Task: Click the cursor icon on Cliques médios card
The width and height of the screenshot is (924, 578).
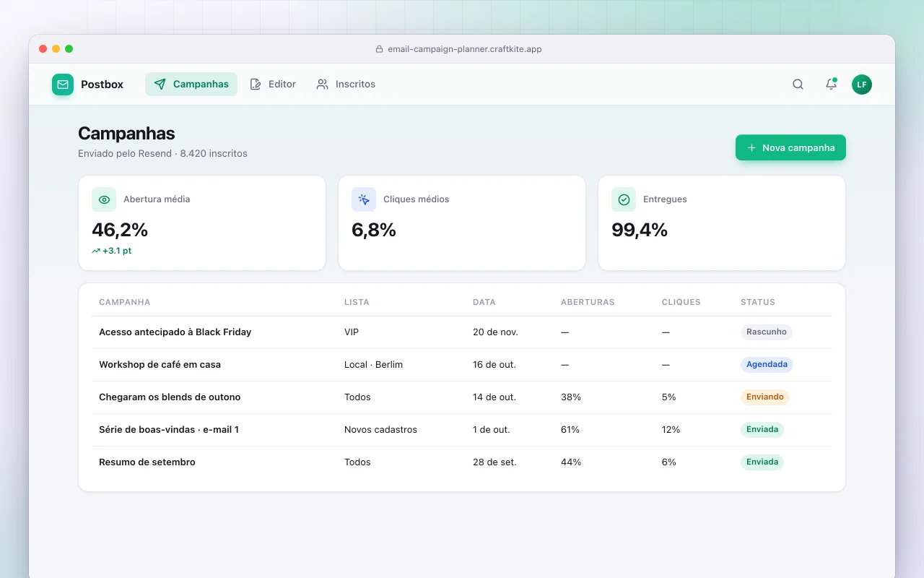Action: coord(364,199)
